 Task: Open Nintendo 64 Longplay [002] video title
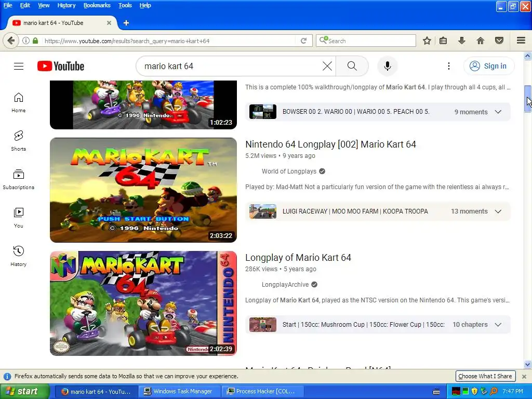click(x=330, y=144)
